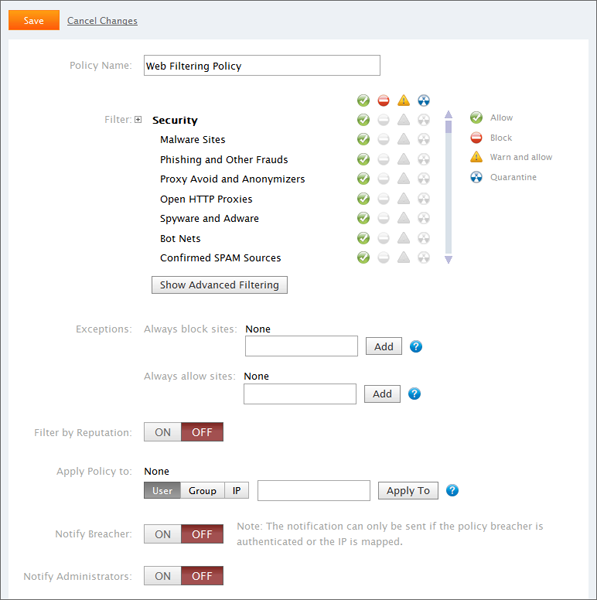Select the Group tab for policy
This screenshot has width=597, height=600.
[x=202, y=491]
